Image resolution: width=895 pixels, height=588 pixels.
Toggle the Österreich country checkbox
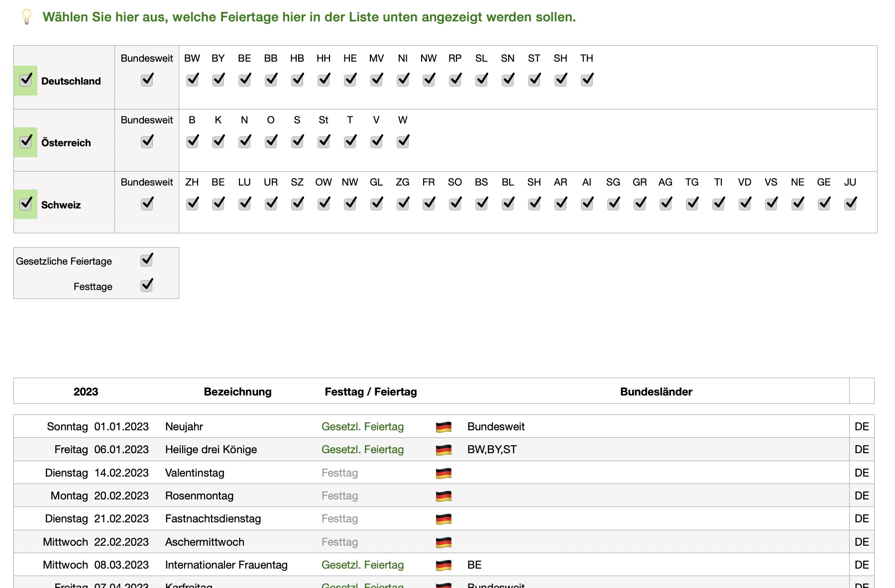point(26,142)
